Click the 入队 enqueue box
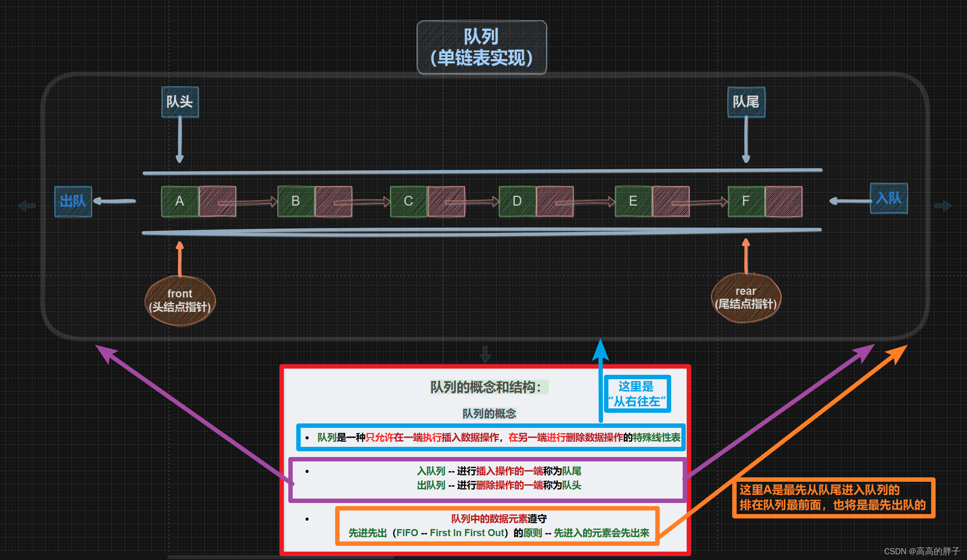Viewport: 967px width, 560px height. [888, 198]
